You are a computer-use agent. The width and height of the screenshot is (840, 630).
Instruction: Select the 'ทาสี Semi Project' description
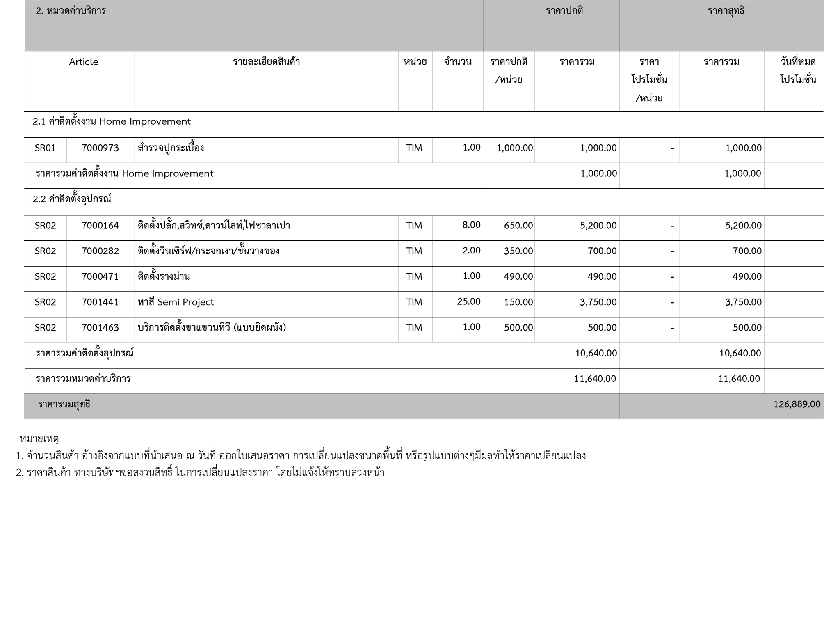click(176, 302)
